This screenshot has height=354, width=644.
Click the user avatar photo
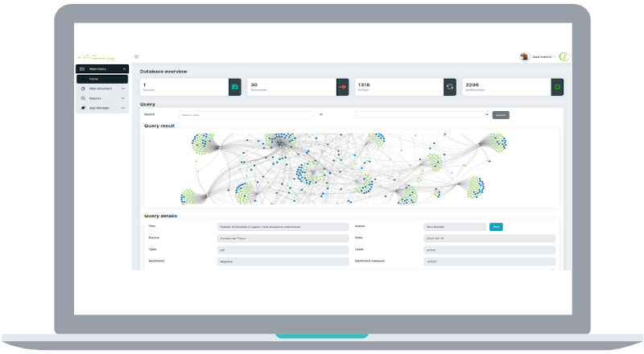pyautogui.click(x=524, y=56)
